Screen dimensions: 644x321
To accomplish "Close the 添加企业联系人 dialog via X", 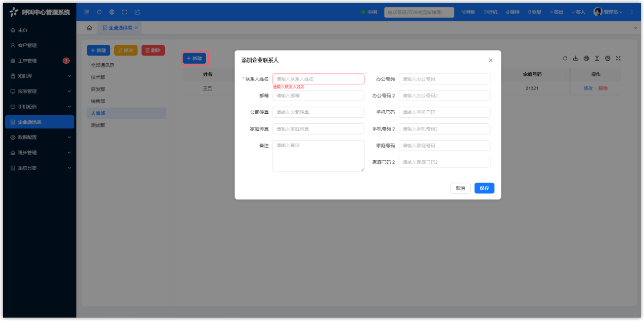I will click(x=490, y=60).
